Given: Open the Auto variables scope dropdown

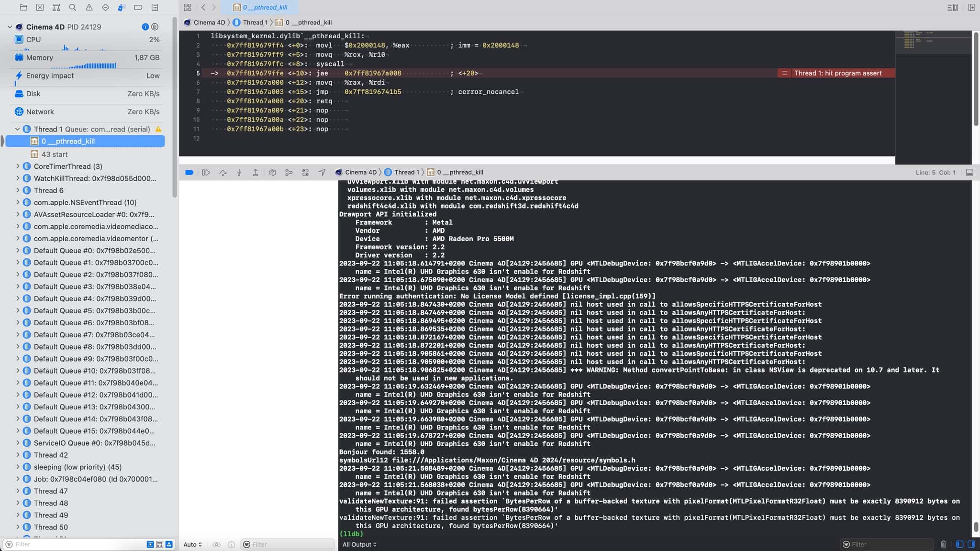Looking at the screenshot, I should 192,544.
